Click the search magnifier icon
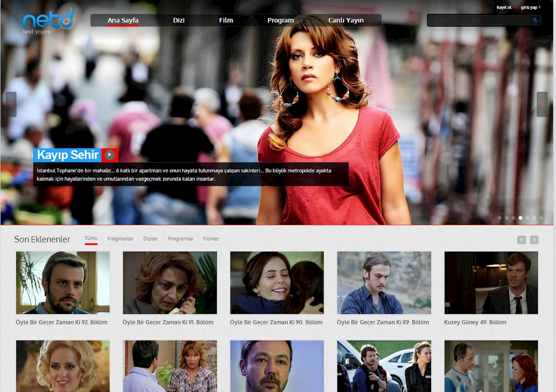 pyautogui.click(x=535, y=20)
